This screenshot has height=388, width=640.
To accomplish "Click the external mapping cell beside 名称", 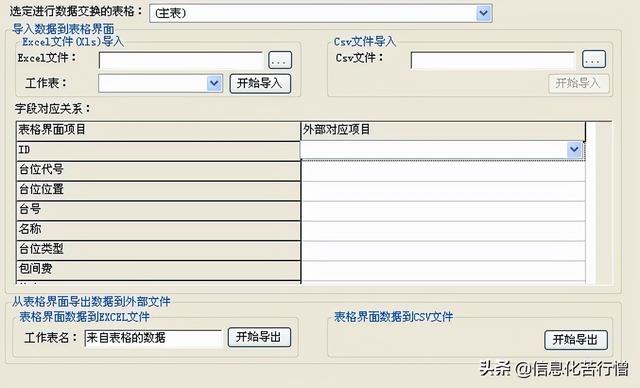I will (x=443, y=231).
